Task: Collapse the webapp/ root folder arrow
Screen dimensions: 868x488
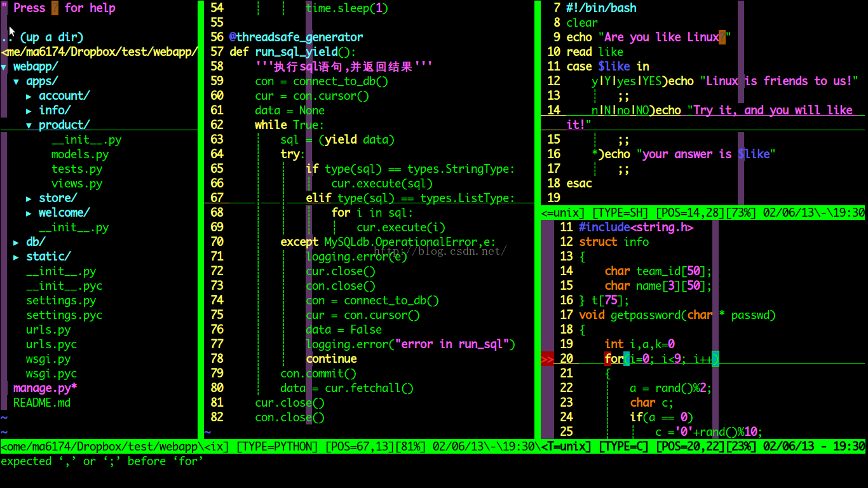Action: tap(4, 67)
